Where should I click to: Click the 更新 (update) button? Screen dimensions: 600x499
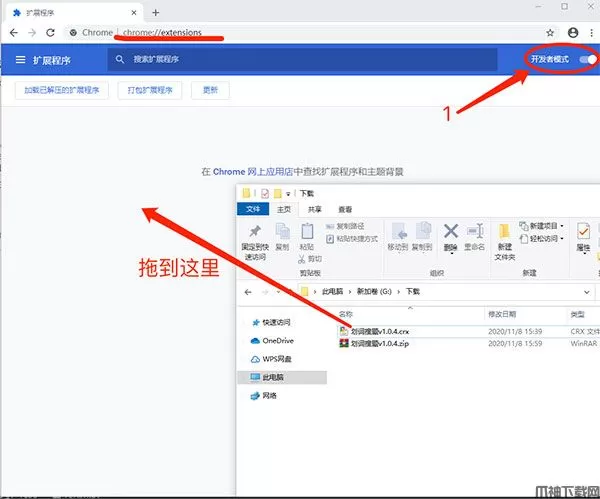point(210,90)
